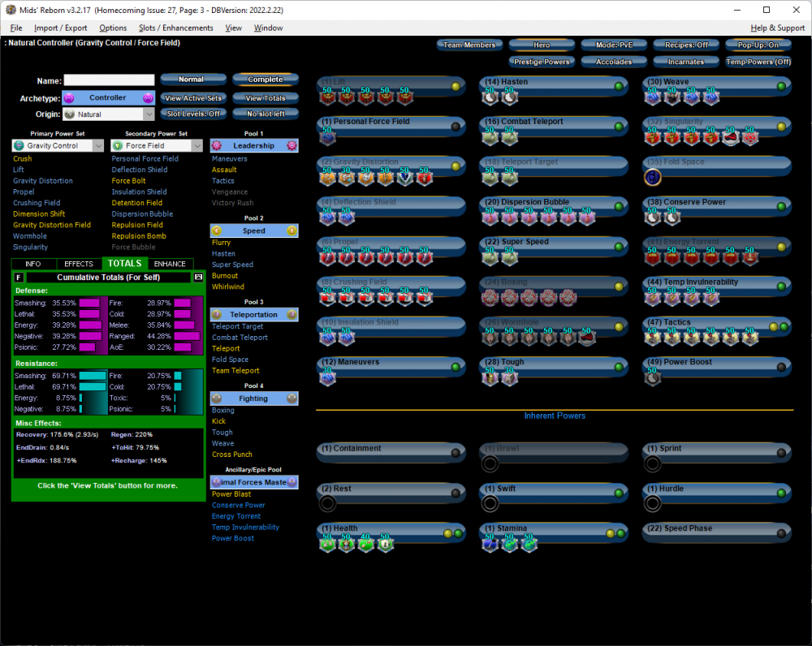Toggle the Personal Force Field power indicator
Image resolution: width=812 pixels, height=646 pixels.
(456, 127)
